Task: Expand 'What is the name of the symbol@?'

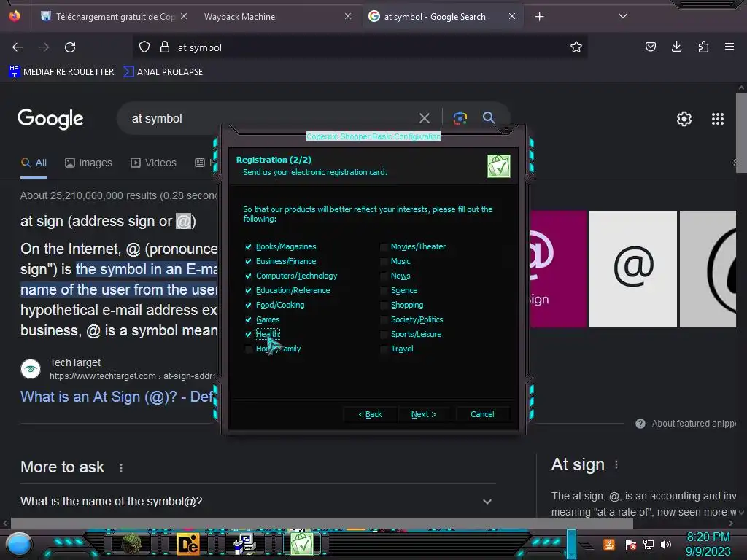Action: point(258,502)
